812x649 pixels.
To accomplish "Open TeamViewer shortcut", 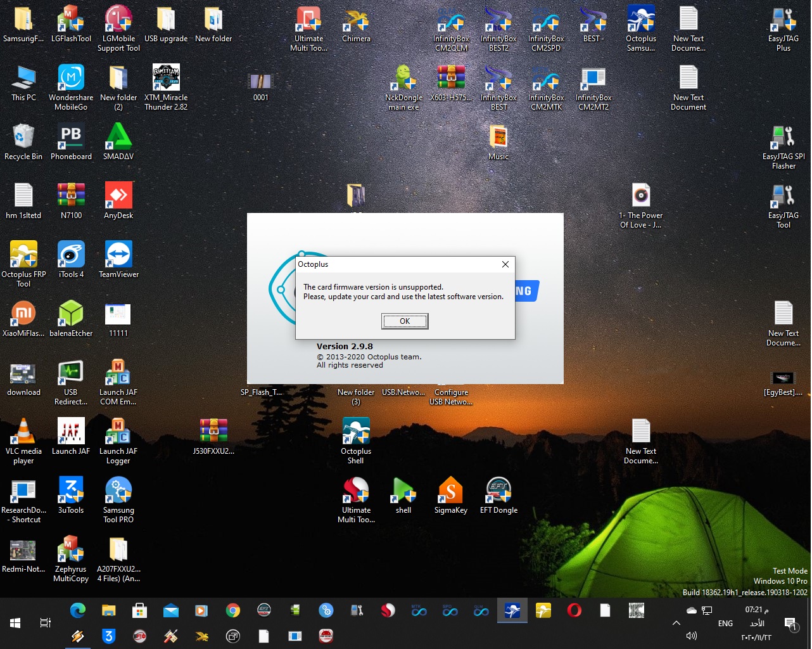I will pos(118,260).
